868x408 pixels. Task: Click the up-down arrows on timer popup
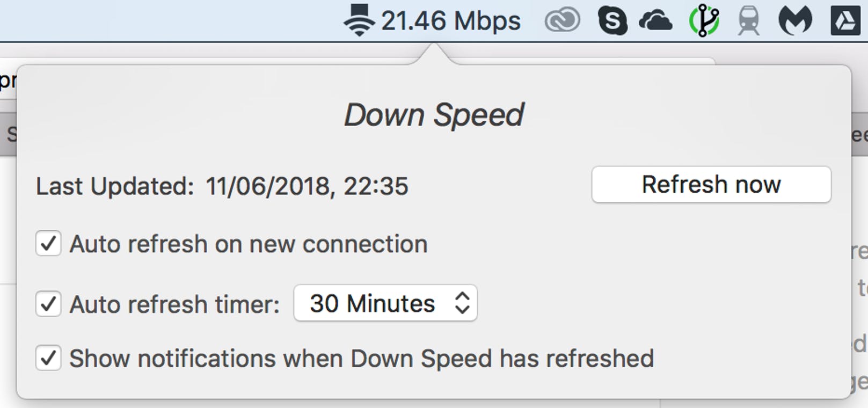[x=462, y=303]
